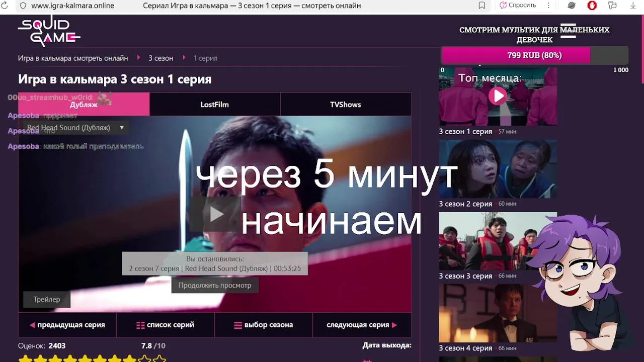Click the page scrollbar on the right edge
The height and width of the screenshot is (362, 644).
click(642, 50)
